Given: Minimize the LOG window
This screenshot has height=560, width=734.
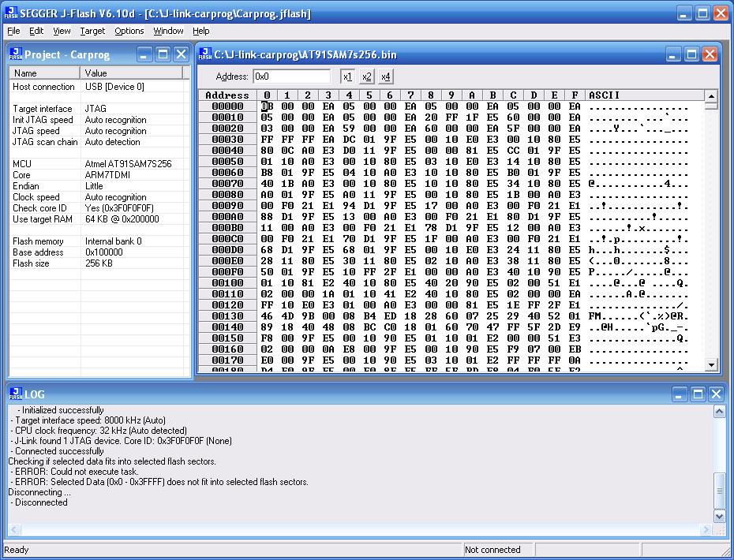Looking at the screenshot, I should tap(680, 394).
